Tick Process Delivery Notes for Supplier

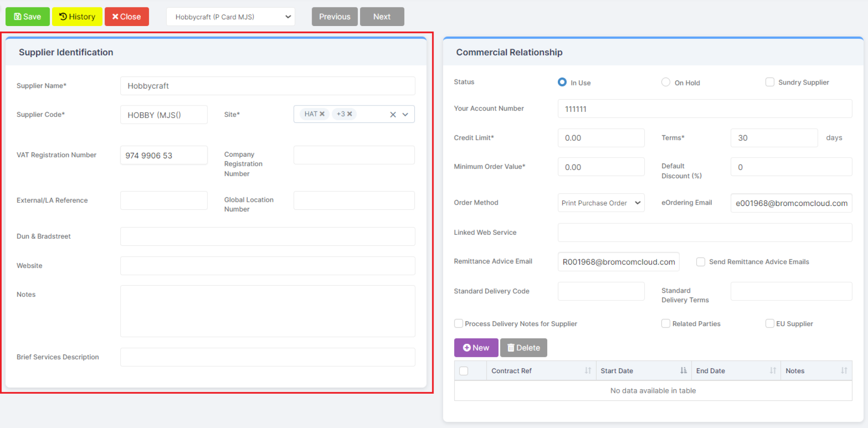point(459,323)
